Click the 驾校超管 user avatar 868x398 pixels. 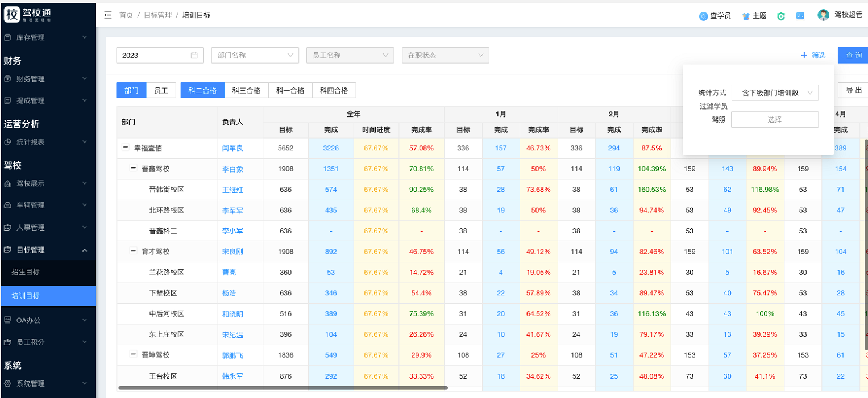(823, 15)
